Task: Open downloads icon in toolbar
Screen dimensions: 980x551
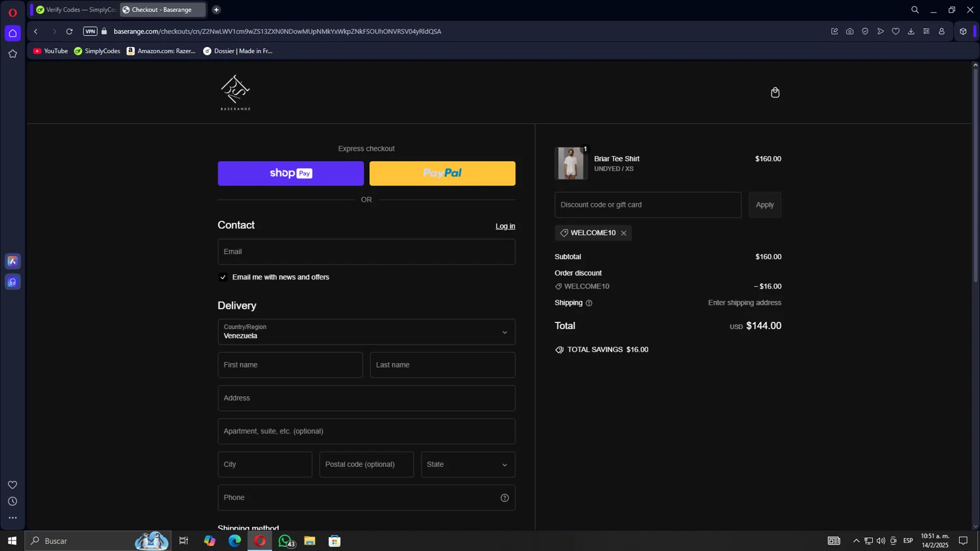Action: click(911, 31)
